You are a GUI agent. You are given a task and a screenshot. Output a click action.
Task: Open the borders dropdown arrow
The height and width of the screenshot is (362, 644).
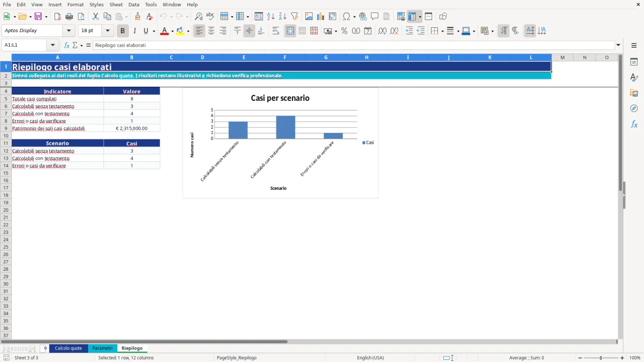pos(442,31)
